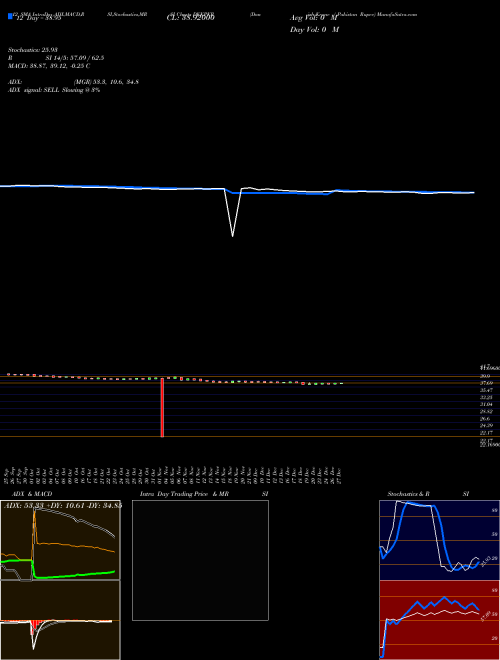The width and height of the screenshot is (500, 660).
Task: Click the large white price dip on the main chart
Action: (x=233, y=214)
